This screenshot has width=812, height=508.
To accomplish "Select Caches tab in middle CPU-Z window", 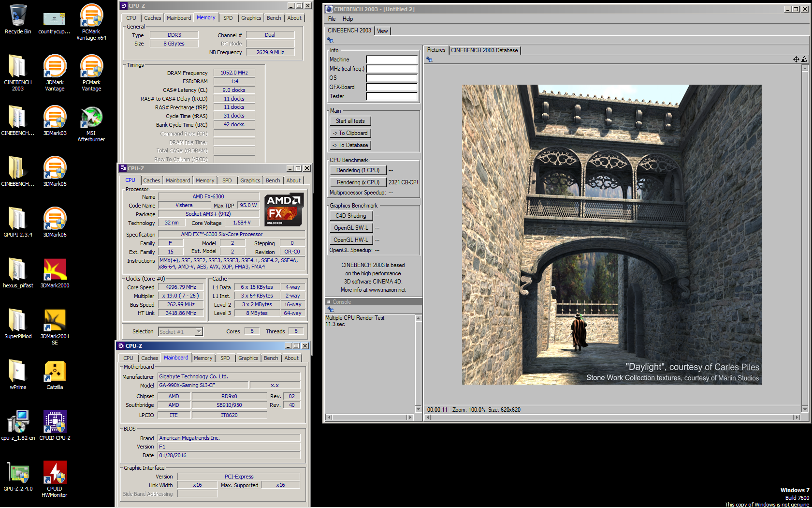I will [151, 180].
